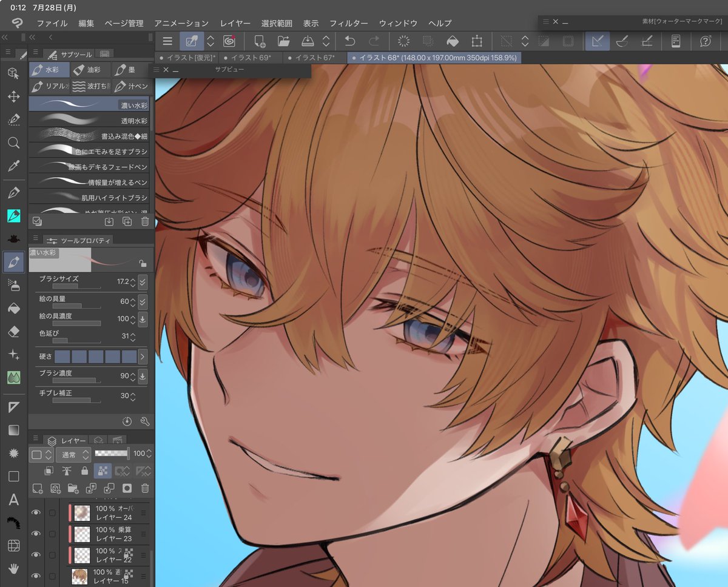Select the 肌用ハイライトブラシ brush
This screenshot has height=587, width=728.
coord(89,198)
